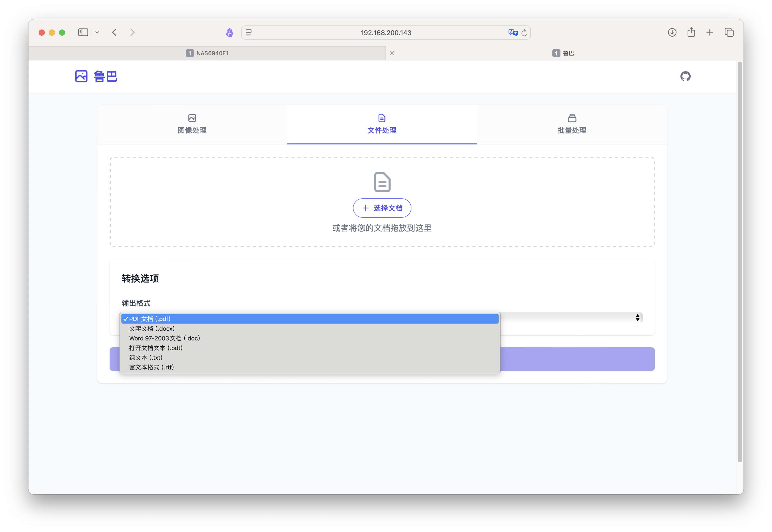Toggle the Safari sidebar icon
Viewport: 772px width, 532px height.
pos(83,32)
